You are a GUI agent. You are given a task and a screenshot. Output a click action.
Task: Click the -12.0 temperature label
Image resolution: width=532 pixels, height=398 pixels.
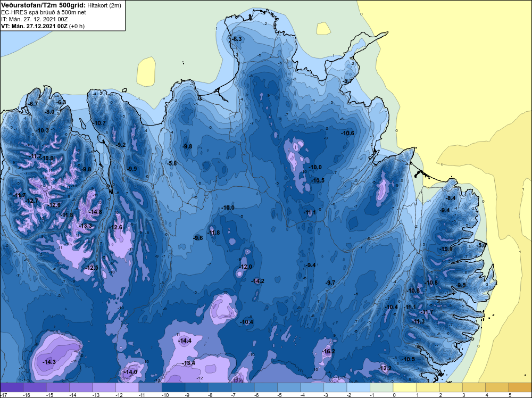click(245, 267)
